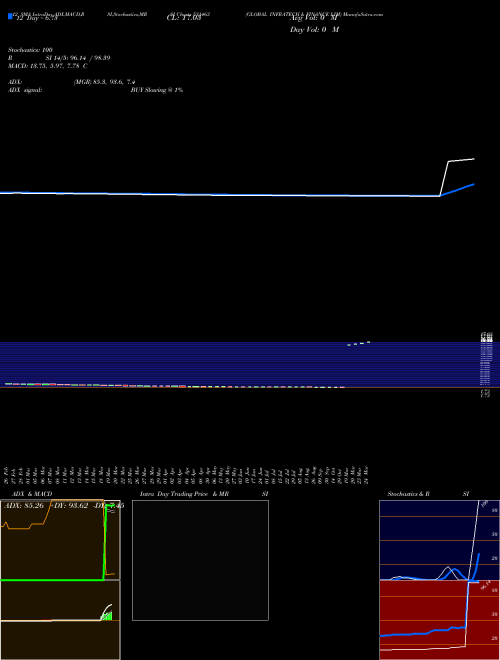Click the ADX (MGR) 85.3, 93.6, 7.4 values

(x=104, y=82)
